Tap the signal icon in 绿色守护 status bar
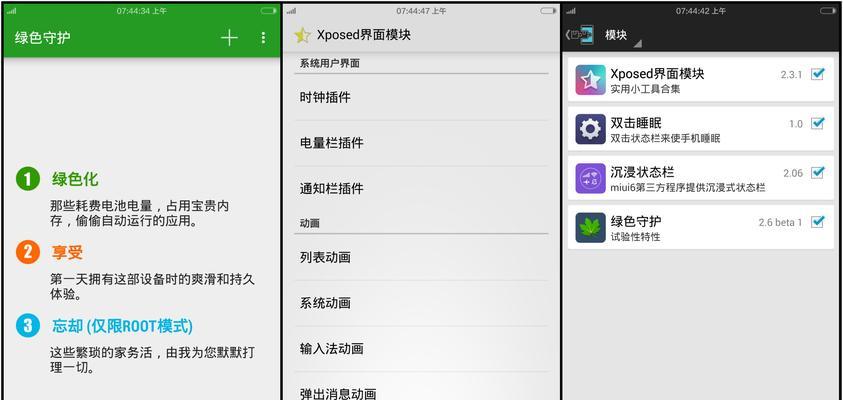 [x=11, y=11]
